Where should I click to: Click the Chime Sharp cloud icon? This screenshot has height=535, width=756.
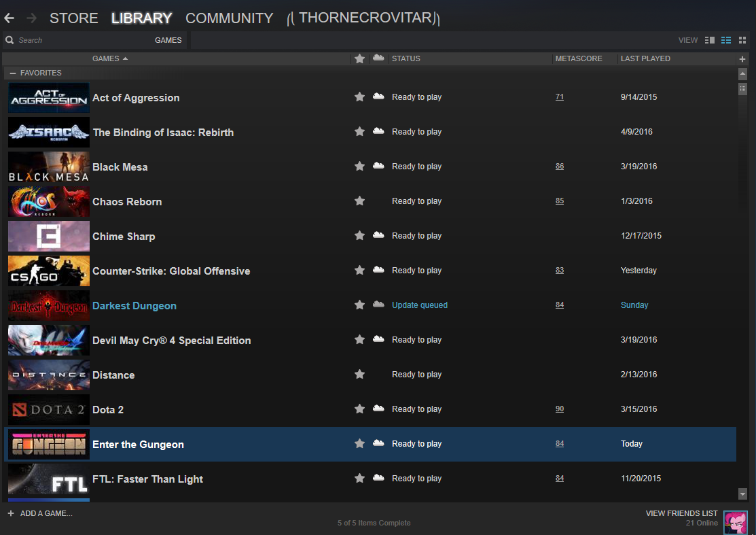click(378, 235)
